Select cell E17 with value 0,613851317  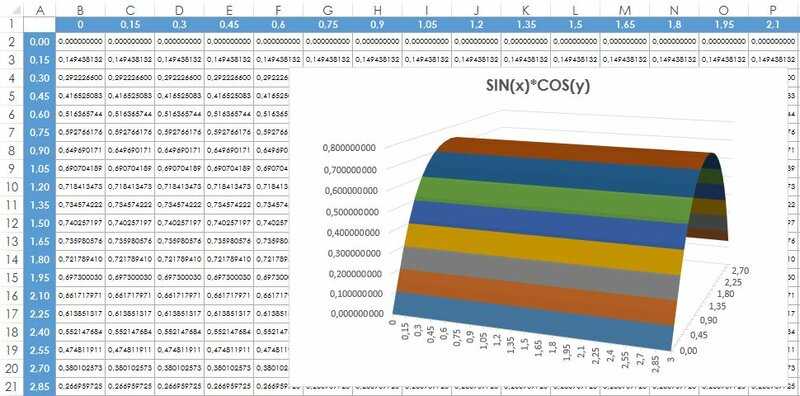[x=229, y=314]
